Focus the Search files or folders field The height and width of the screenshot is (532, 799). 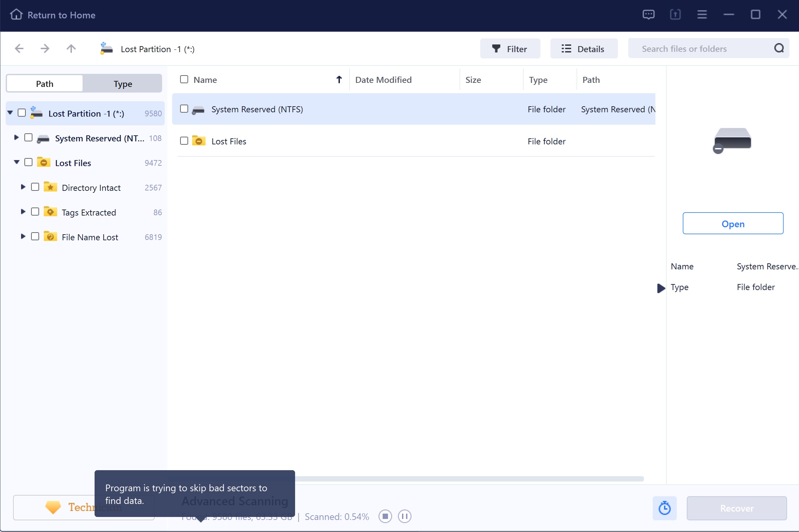709,48
